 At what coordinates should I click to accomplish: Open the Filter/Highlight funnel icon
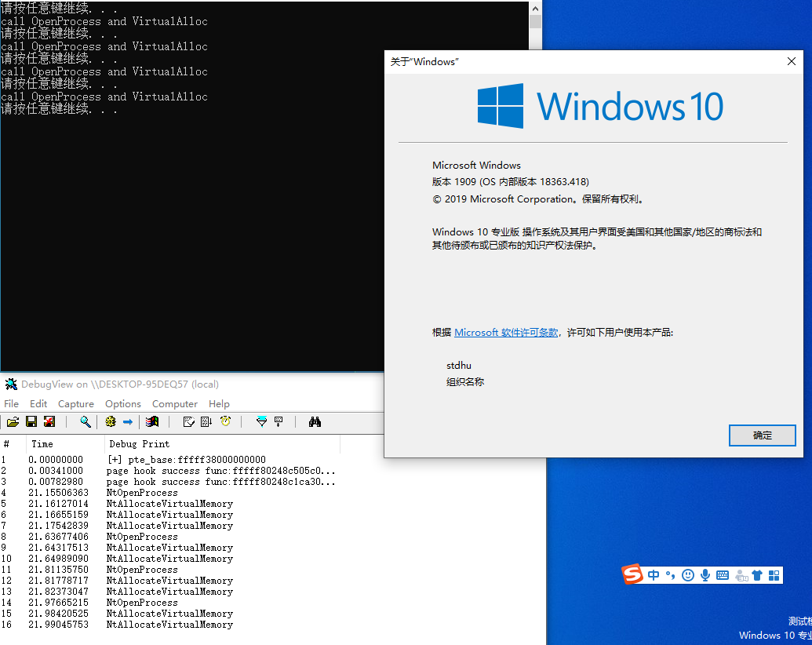[261, 421]
